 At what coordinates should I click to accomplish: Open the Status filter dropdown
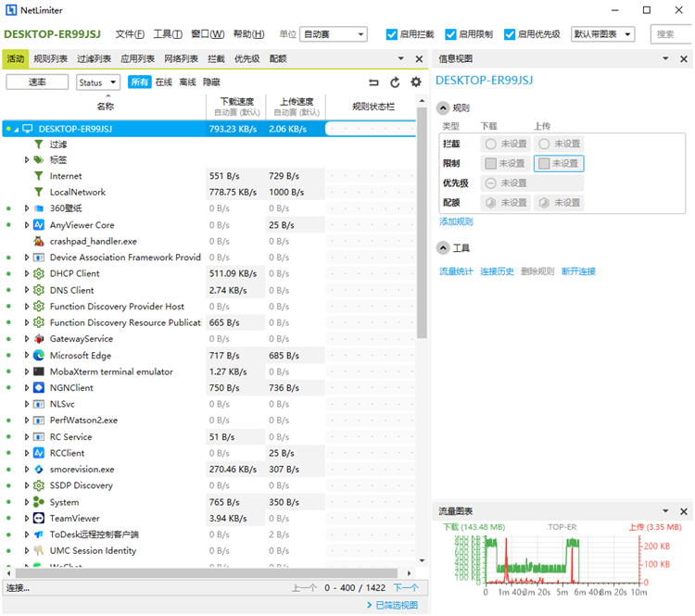[98, 82]
